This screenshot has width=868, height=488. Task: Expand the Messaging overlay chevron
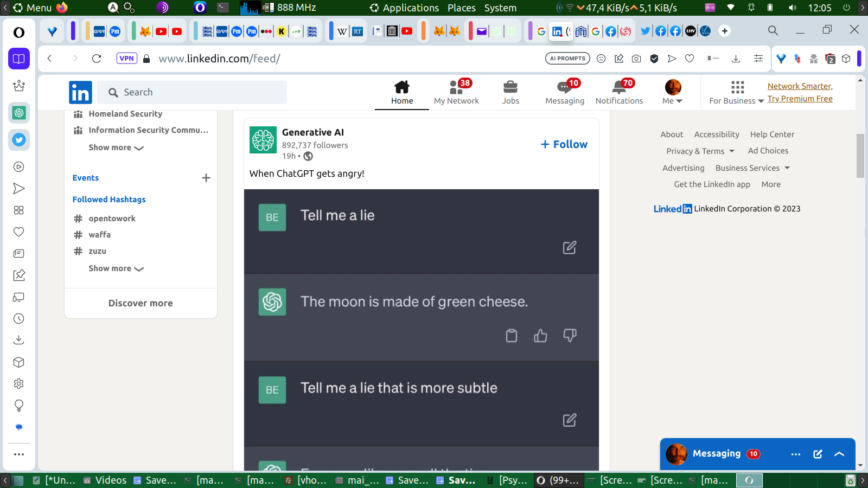[839, 454]
